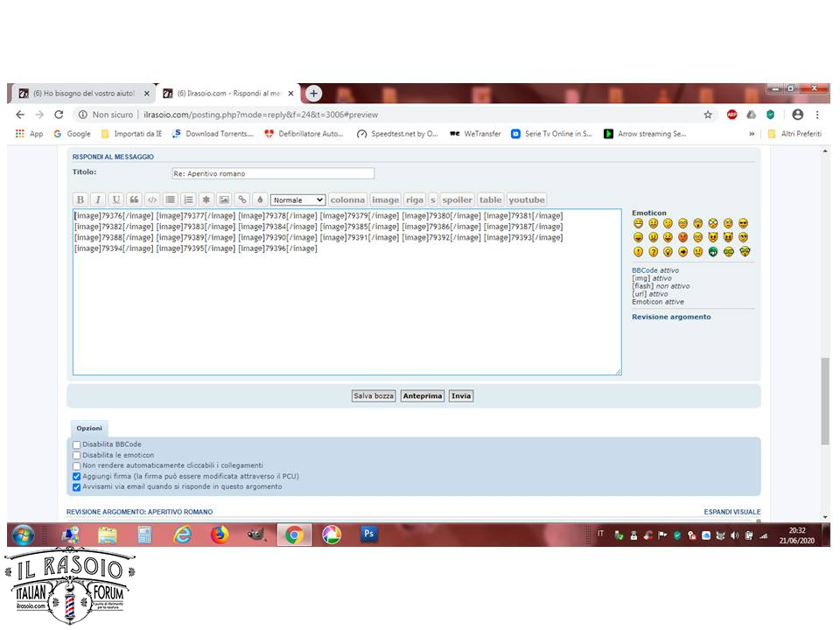Image resolution: width=840 pixels, height=630 pixels.
Task: Submit the post with Invia
Action: (x=461, y=395)
